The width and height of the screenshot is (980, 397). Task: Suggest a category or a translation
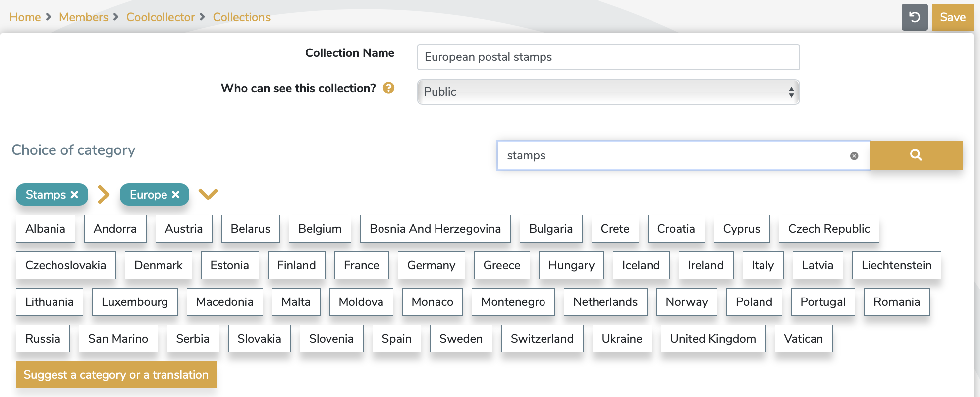[x=116, y=375]
